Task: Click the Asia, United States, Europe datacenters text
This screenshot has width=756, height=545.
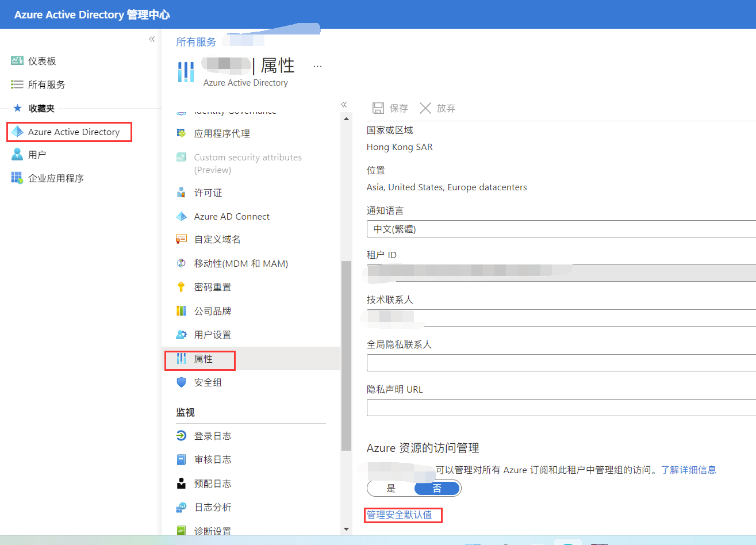Action: click(447, 187)
